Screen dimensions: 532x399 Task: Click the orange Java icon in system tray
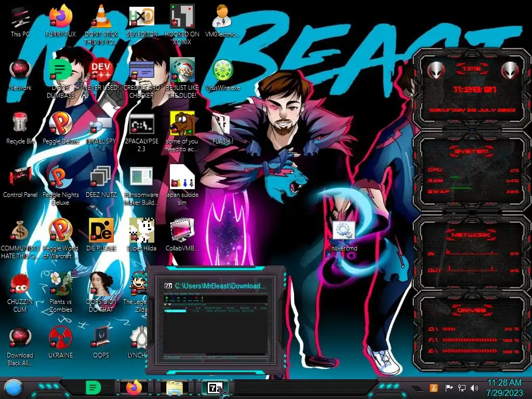[x=434, y=388]
